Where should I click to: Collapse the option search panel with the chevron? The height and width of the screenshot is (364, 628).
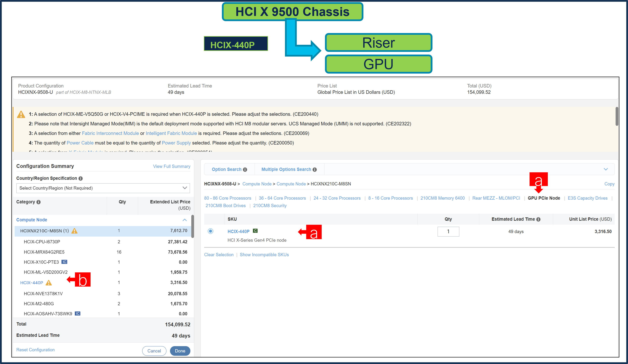coord(606,169)
